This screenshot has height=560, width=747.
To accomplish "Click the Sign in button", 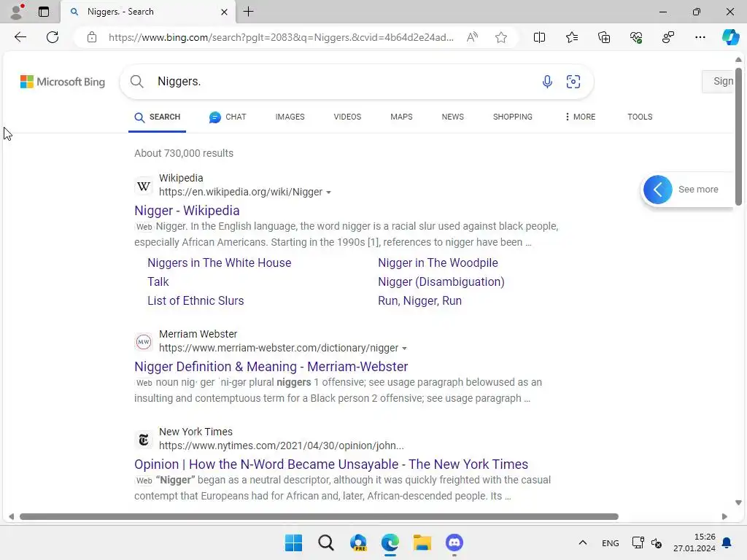I will tap(719, 82).
